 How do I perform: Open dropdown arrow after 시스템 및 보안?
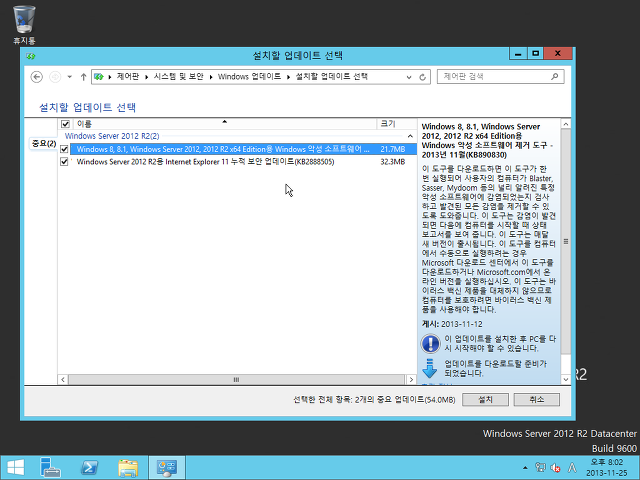pos(211,77)
